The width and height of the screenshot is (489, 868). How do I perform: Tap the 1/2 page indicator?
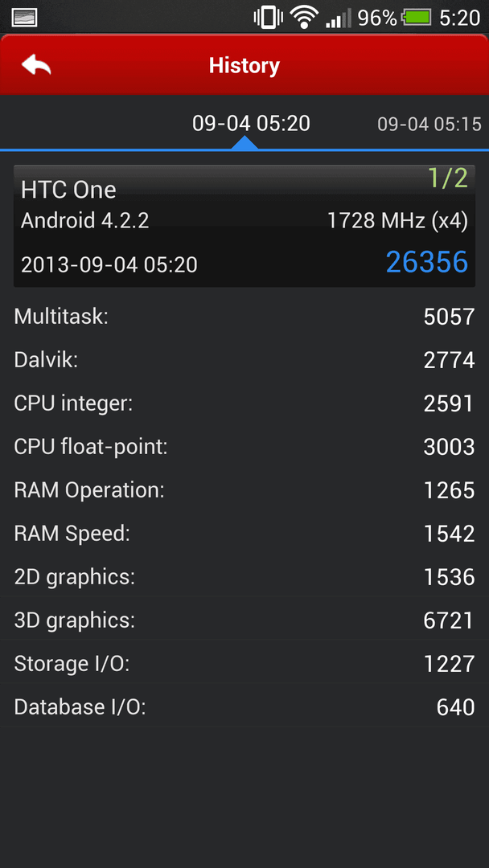[x=448, y=178]
